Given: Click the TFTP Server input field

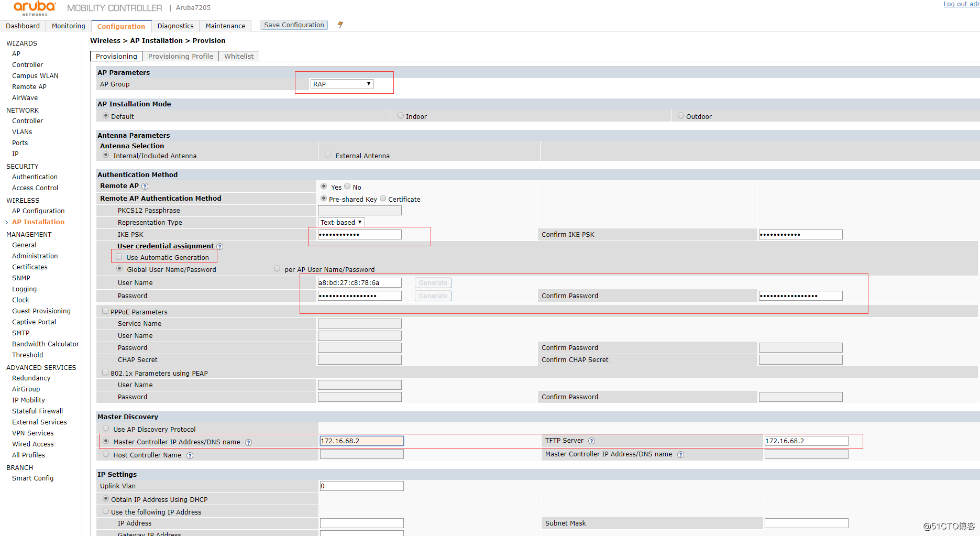Looking at the screenshot, I should tap(807, 441).
